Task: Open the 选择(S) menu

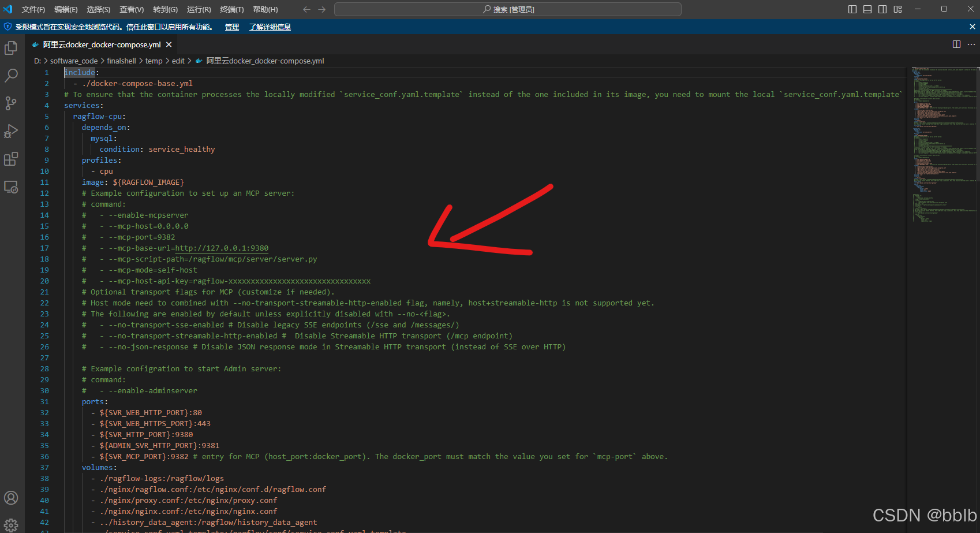Action: point(99,9)
